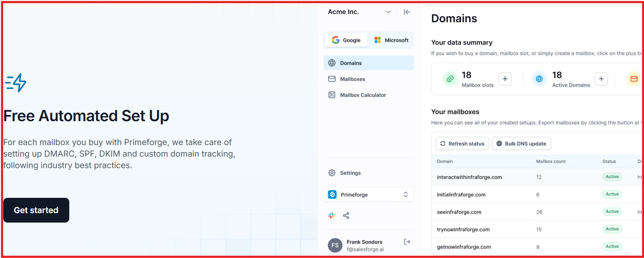644x258 pixels.
Task: Switch to the Google provider tab
Action: point(346,40)
